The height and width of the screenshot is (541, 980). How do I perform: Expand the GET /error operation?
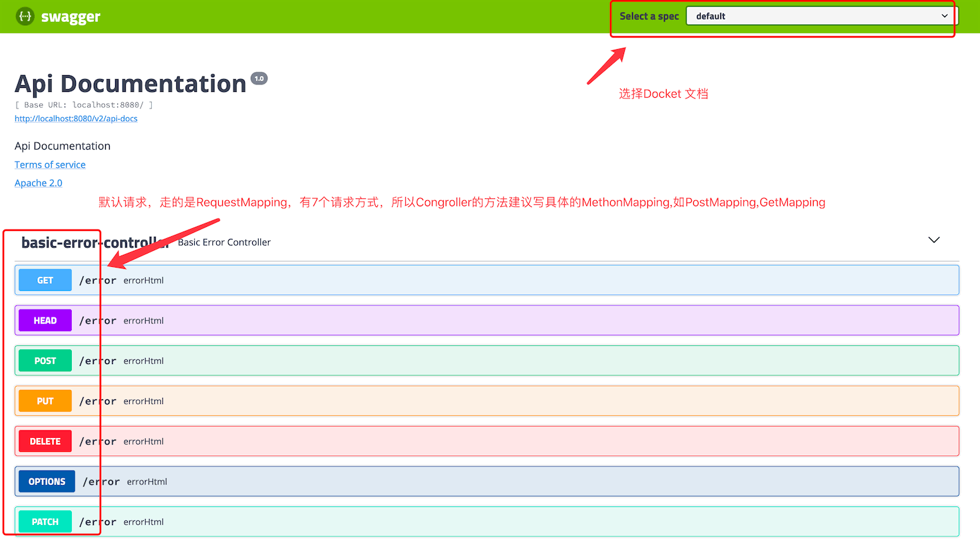point(45,280)
